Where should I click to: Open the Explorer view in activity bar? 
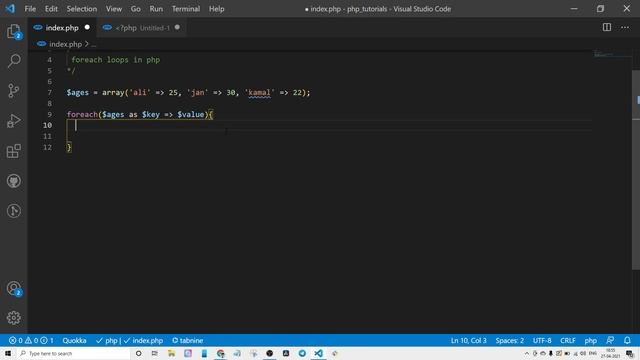pos(14,31)
